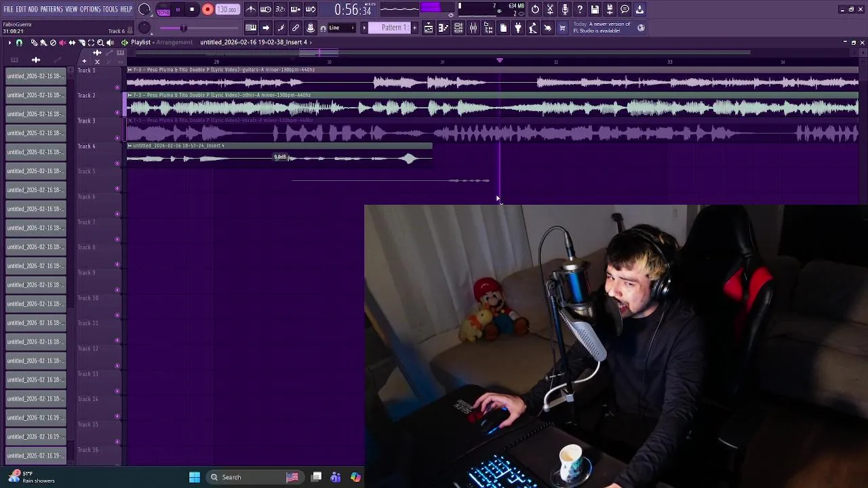This screenshot has width=868, height=488.
Task: Enable wait for input before recording
Action: pyautogui.click(x=266, y=9)
